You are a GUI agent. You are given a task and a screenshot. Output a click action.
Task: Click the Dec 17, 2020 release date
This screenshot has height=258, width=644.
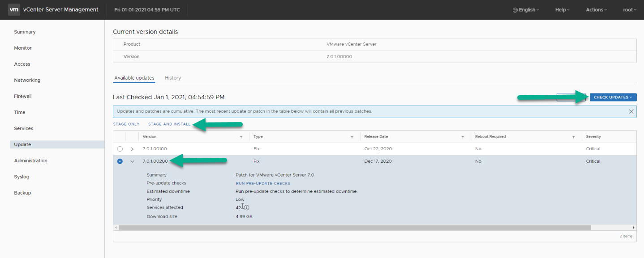(378, 161)
